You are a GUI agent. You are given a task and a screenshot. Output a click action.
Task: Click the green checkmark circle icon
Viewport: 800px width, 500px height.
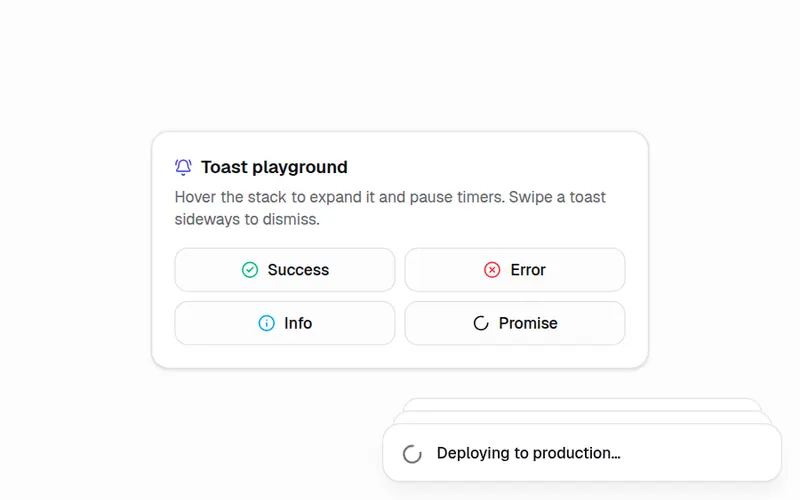click(x=249, y=269)
